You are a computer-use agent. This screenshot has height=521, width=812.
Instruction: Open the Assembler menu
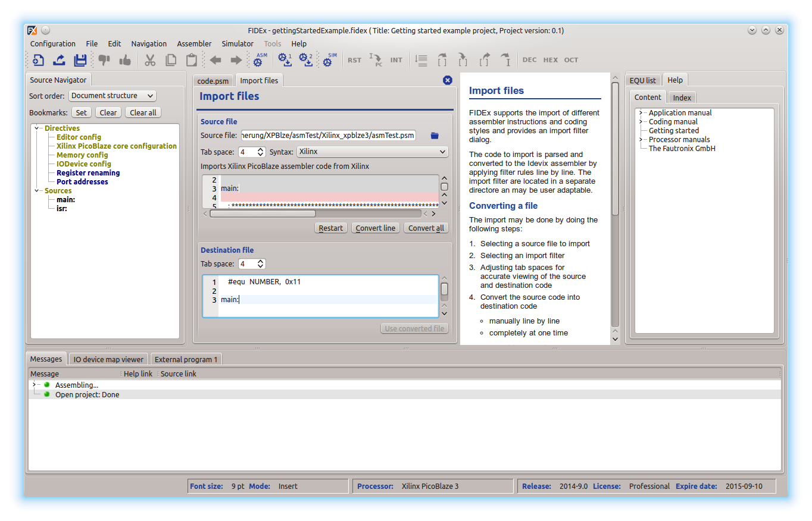pos(194,43)
